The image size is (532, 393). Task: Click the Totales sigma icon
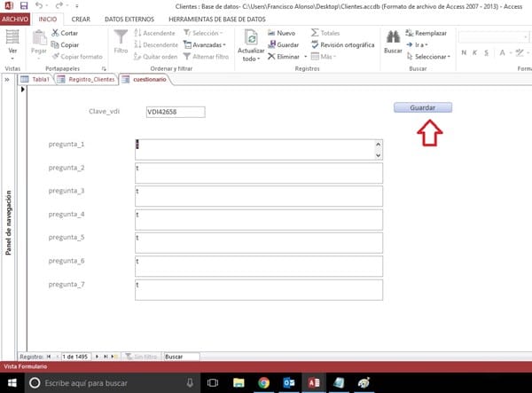pos(315,33)
